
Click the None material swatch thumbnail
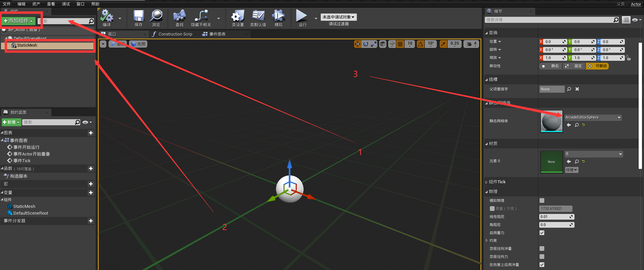551,162
